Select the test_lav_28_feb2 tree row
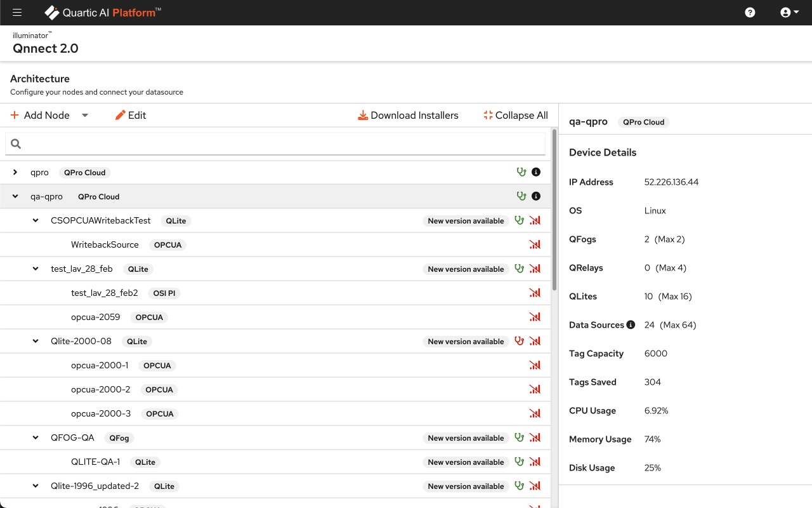The height and width of the screenshot is (508, 812). pyautogui.click(x=275, y=293)
